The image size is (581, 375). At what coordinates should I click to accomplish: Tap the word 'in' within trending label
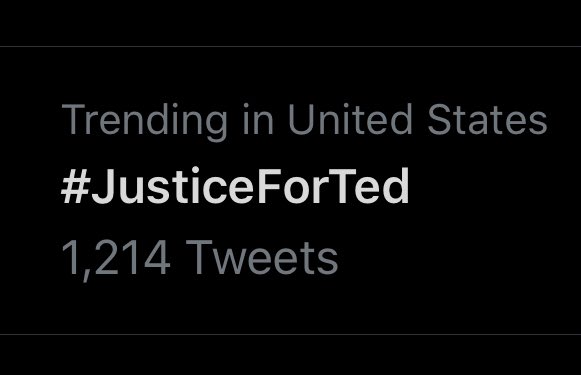pos(258,119)
